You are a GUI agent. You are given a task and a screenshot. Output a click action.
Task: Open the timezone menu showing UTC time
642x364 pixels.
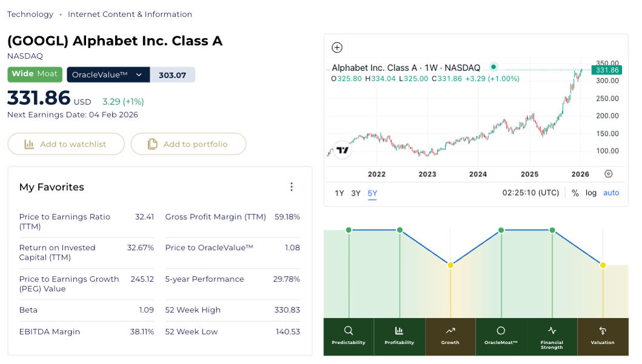[x=530, y=193]
